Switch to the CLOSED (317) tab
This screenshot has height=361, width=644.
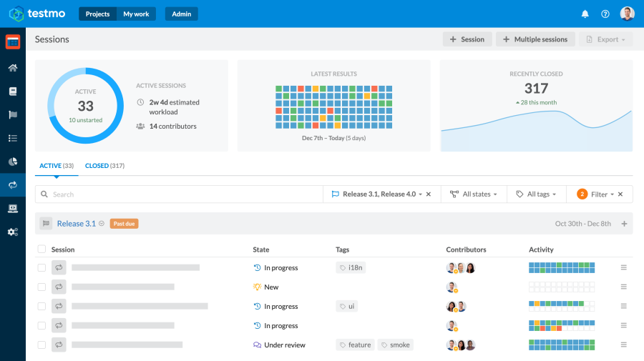[x=104, y=166]
